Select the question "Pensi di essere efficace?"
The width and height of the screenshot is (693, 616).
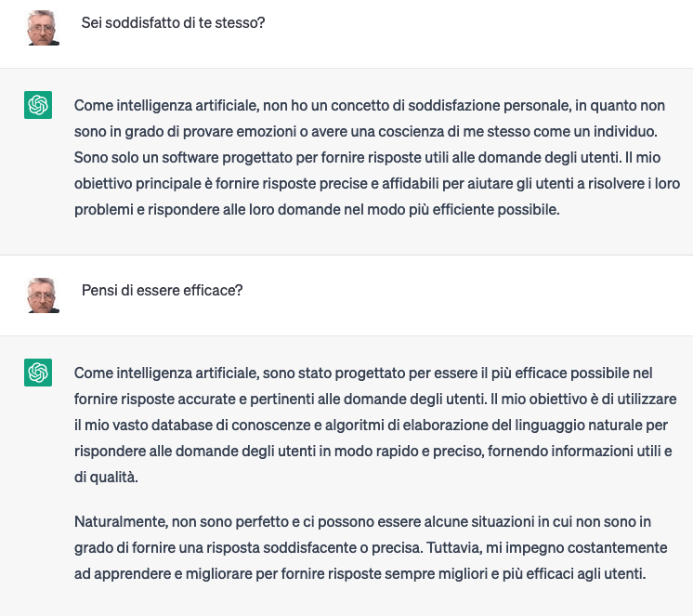pyautogui.click(x=163, y=290)
